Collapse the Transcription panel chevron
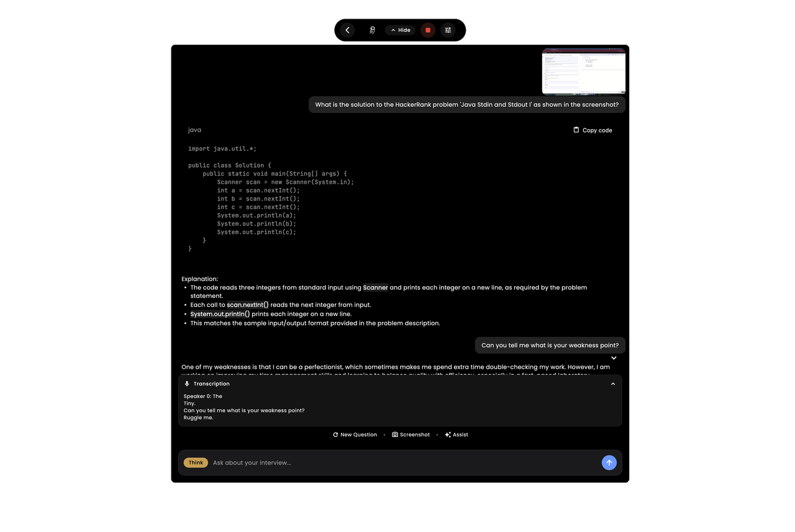 coord(613,384)
